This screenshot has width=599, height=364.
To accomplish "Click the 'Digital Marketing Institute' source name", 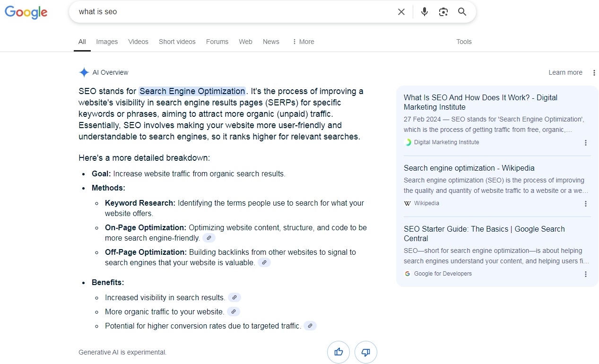I will pyautogui.click(x=446, y=142).
